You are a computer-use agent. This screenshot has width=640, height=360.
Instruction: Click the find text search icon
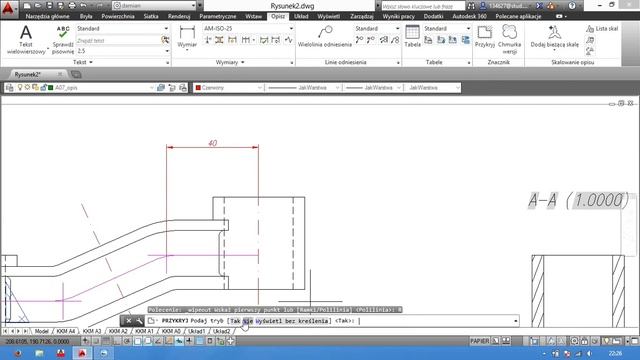click(165, 40)
